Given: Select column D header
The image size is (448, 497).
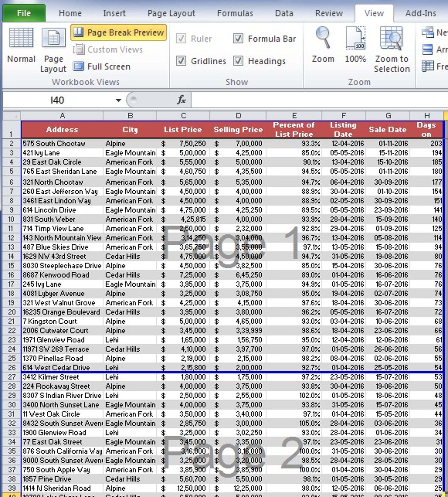Looking at the screenshot, I should (238, 115).
